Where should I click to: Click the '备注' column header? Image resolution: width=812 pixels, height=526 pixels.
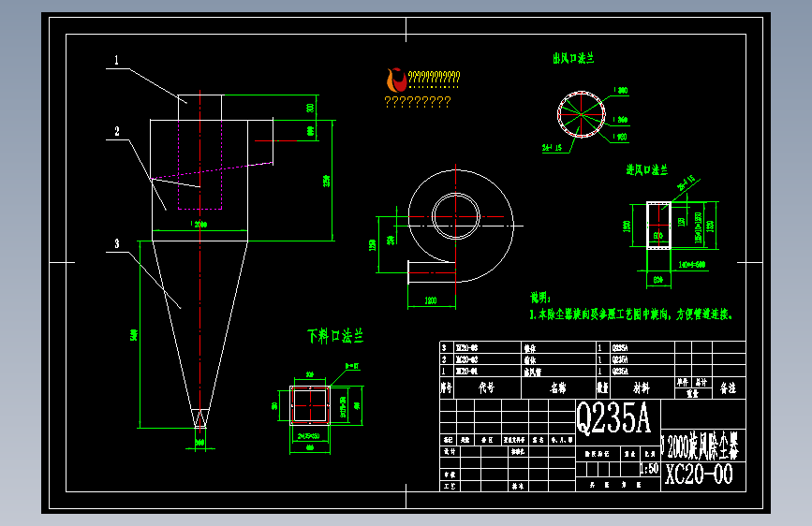[x=728, y=387]
